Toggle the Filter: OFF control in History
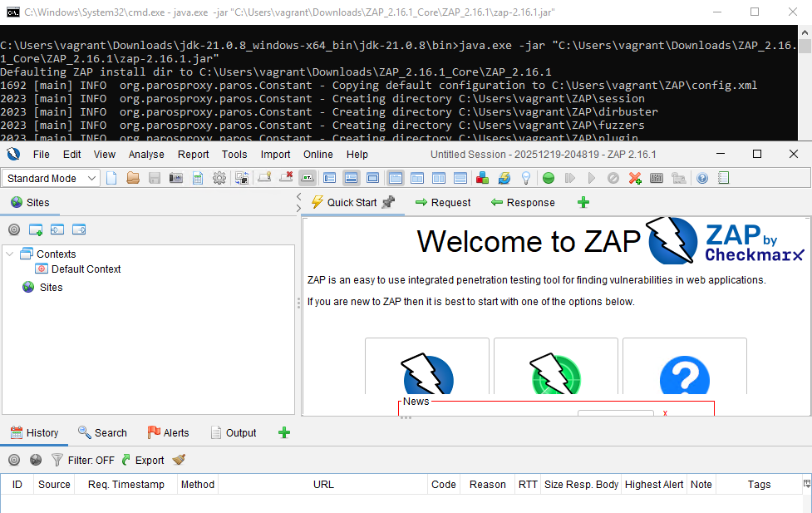The width and height of the screenshot is (812, 513). coord(84,460)
